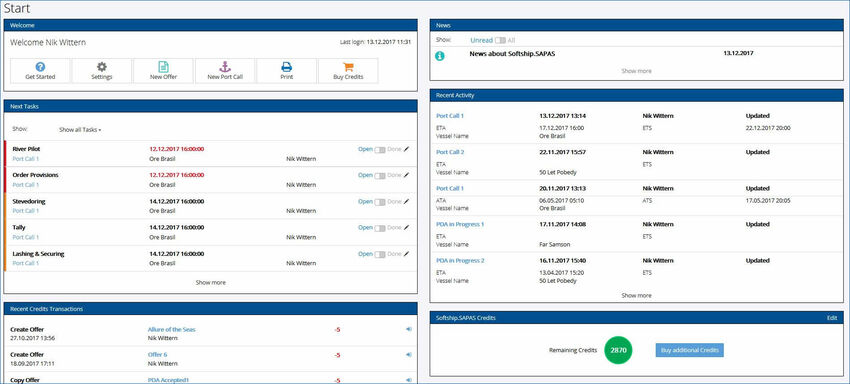Open Settings gear button
The height and width of the screenshot is (384, 850).
[101, 71]
